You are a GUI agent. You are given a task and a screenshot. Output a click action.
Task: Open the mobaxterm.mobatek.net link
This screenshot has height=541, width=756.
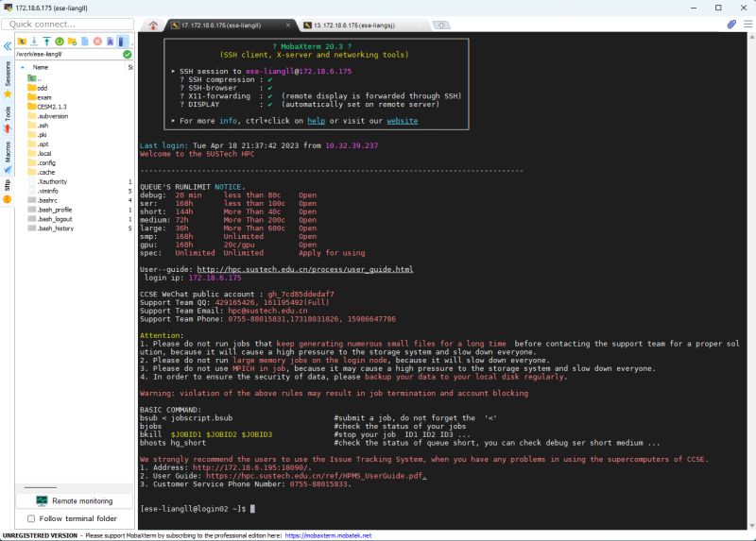click(328, 535)
